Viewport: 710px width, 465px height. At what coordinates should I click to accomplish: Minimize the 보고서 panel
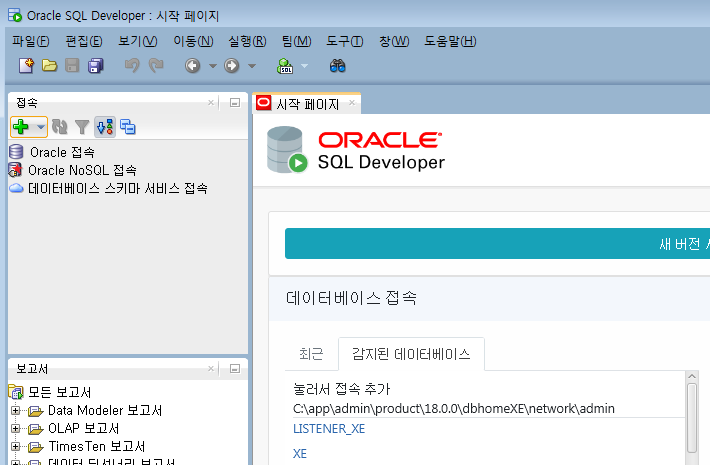click(235, 369)
